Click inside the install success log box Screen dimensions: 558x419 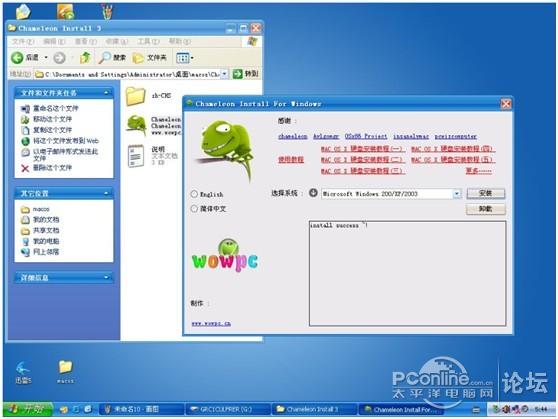point(407,273)
